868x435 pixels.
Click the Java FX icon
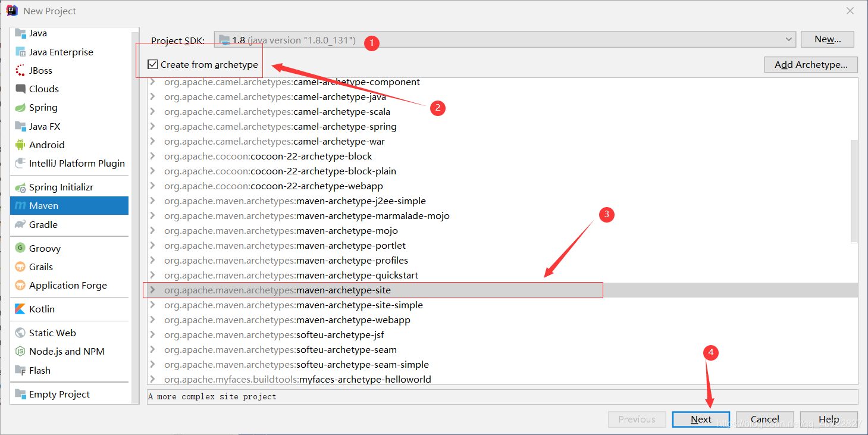(x=20, y=126)
